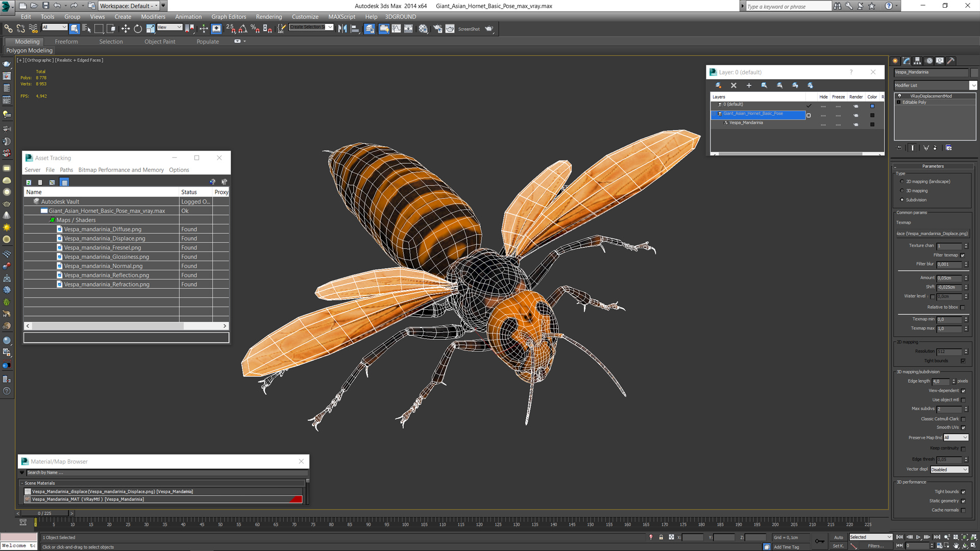Click the Mirror tool icon
The width and height of the screenshot is (980, 551).
pos(342,29)
